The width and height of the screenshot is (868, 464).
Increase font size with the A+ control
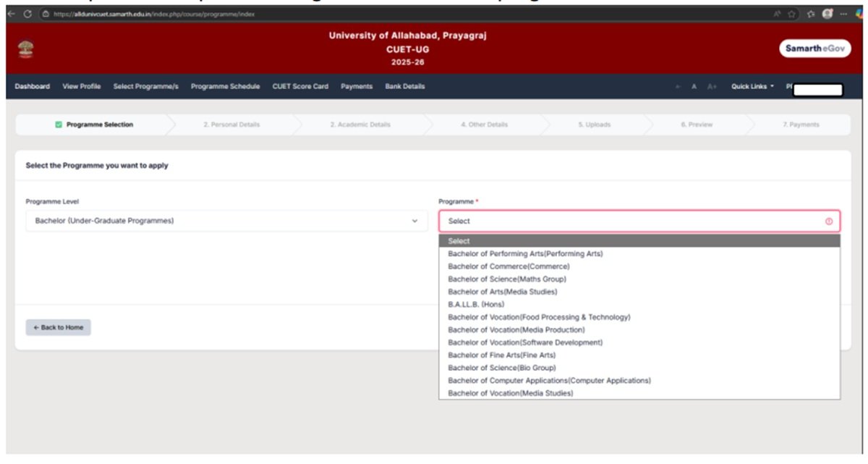coord(712,87)
